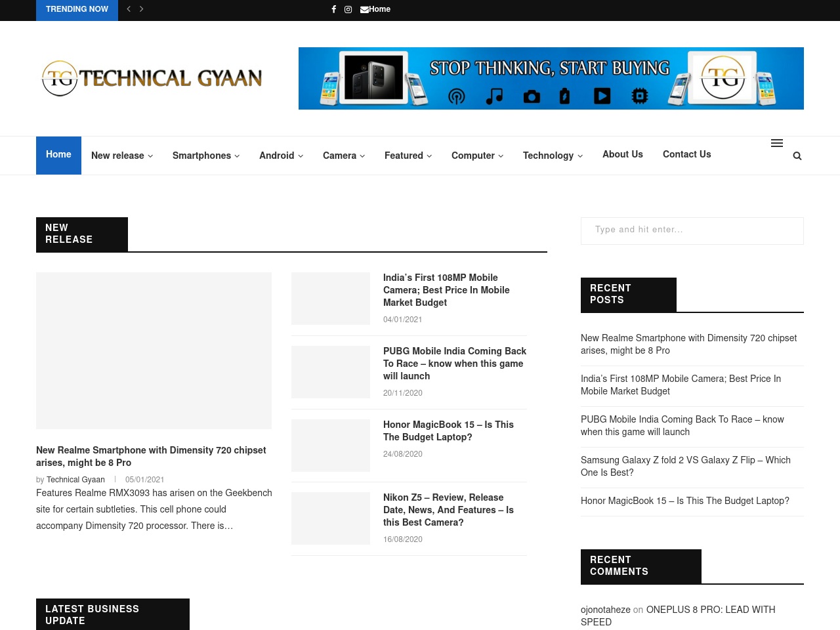Open Nikon Z5 Review article

click(x=448, y=510)
